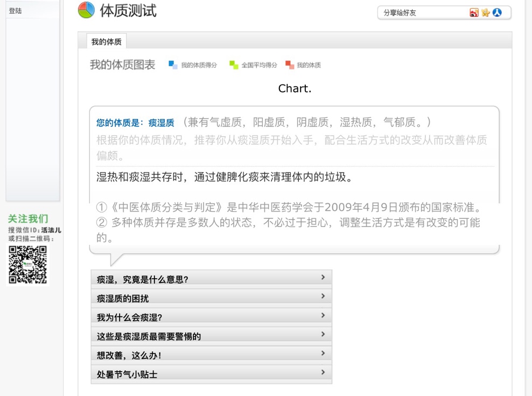This screenshot has height=396, width=532.
Task: Switch to the 我的体质 tab
Action: pyautogui.click(x=107, y=41)
